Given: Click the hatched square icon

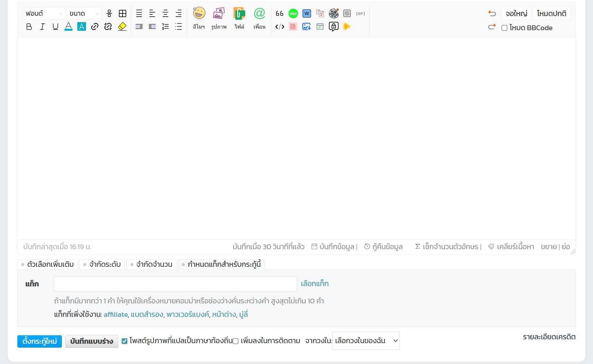Looking at the screenshot, I should coord(347,13).
